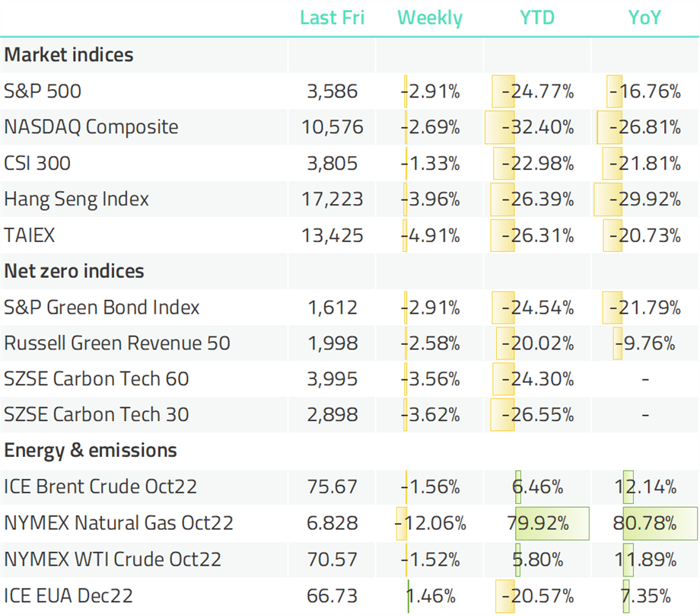The height and width of the screenshot is (616, 700).
Task: Select SZSE Carbon Tech 60 value 3,995
Action: point(332,379)
